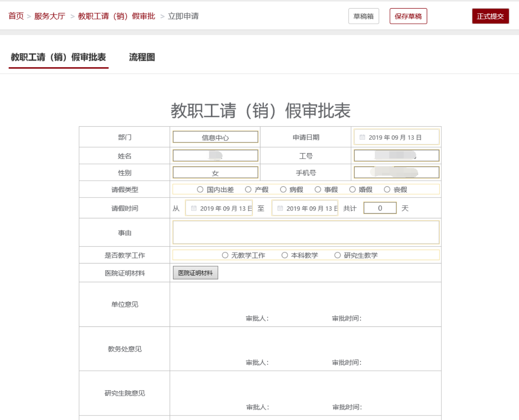Click the 请假时间 row label
The width and height of the screenshot is (519, 420).
point(125,208)
